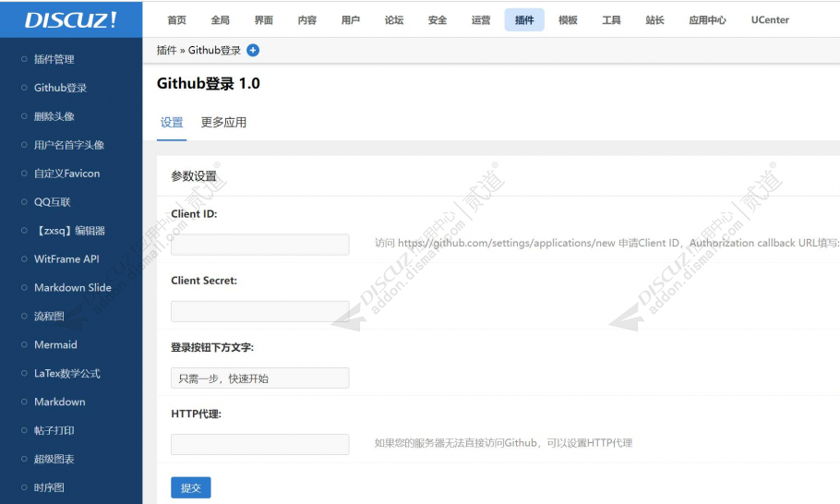
Task: Open 超级图表 in the sidebar
Action: tap(54, 459)
